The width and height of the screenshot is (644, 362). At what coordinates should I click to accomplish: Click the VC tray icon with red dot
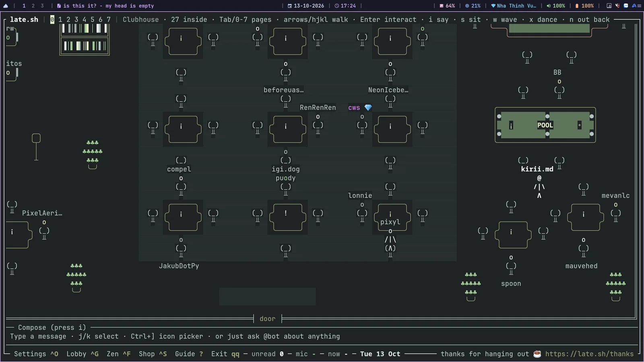(617, 6)
